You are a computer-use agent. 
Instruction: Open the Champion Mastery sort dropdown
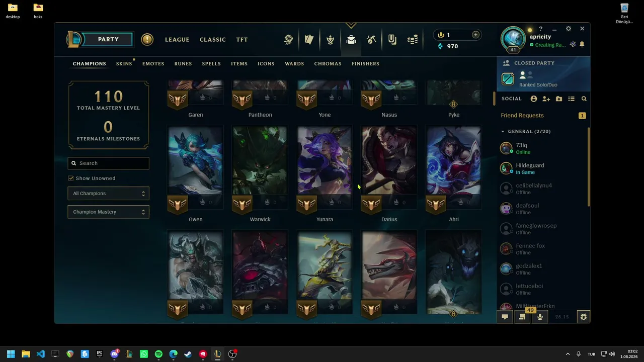pyautogui.click(x=108, y=212)
